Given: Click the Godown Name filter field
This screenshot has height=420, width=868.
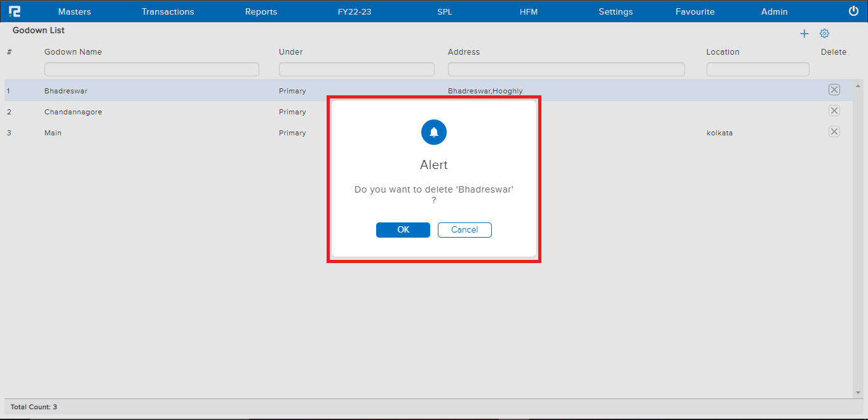Looking at the screenshot, I should 152,69.
